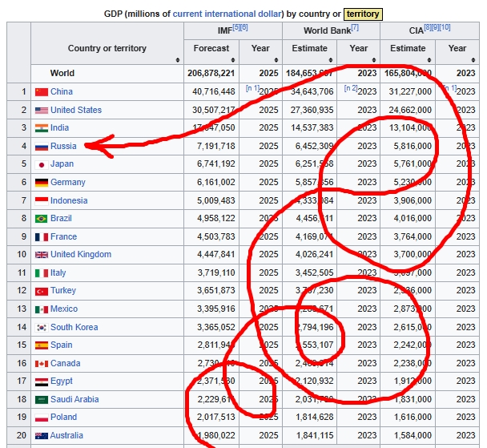Click the Poland flag icon
The height and width of the screenshot is (448, 487).
pos(42,418)
